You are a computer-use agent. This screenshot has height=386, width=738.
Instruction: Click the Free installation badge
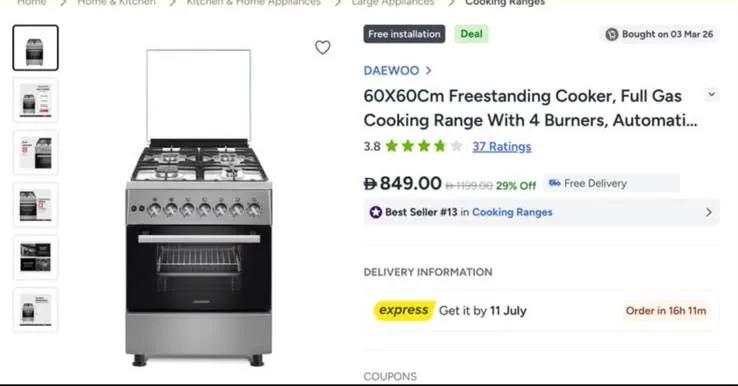(x=404, y=34)
